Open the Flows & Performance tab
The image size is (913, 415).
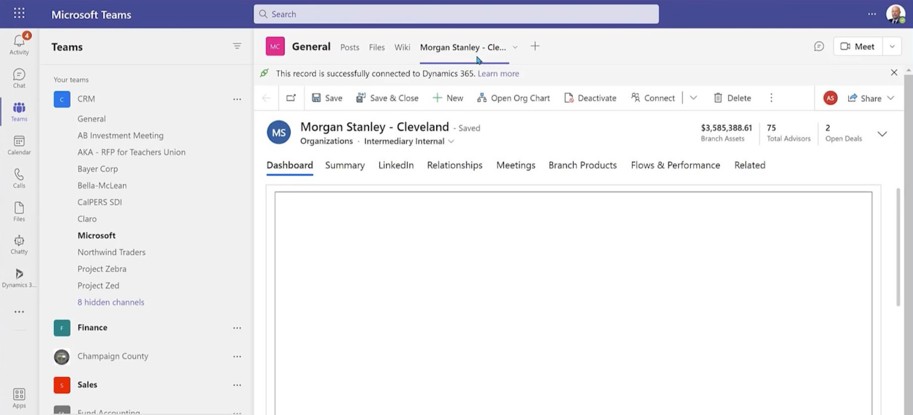pyautogui.click(x=675, y=165)
